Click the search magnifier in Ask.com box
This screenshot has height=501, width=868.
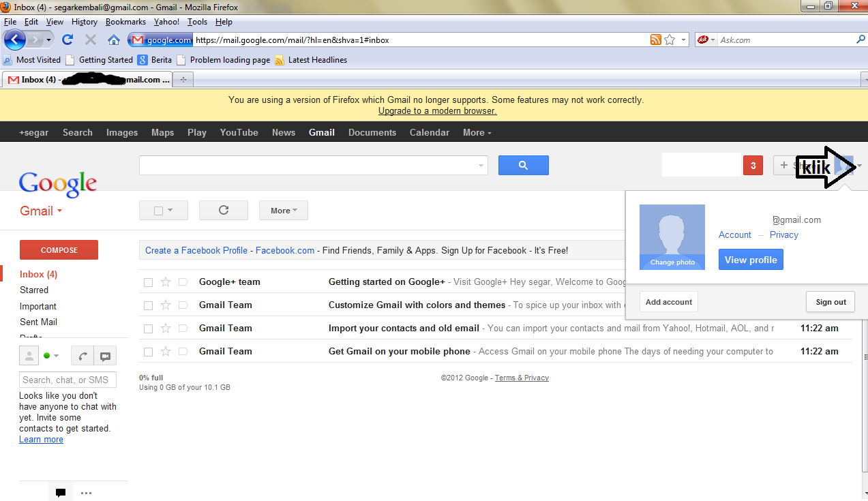[x=860, y=40]
